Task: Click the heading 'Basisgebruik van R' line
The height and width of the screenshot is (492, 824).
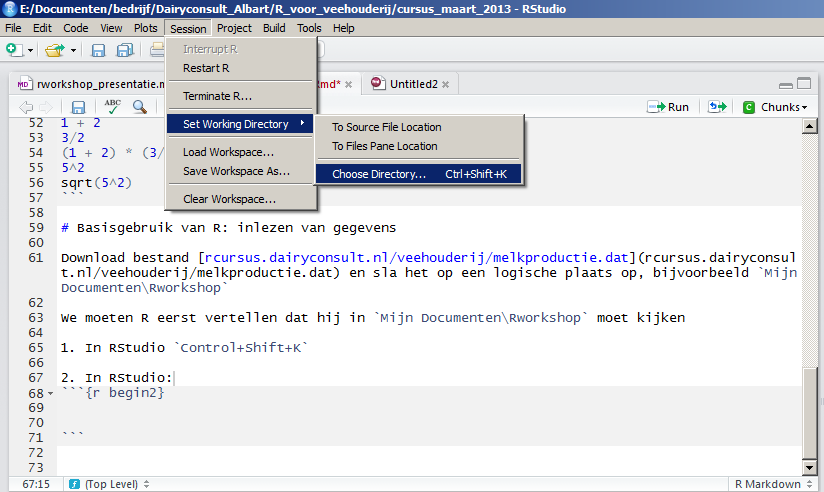Action: [229, 228]
